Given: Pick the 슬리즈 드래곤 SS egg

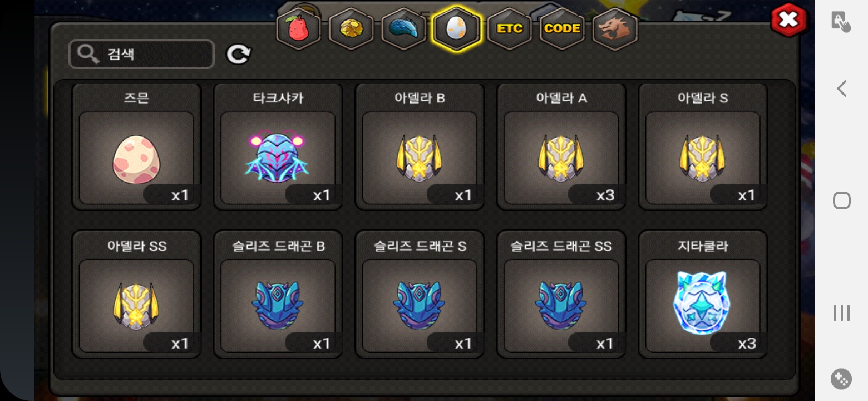Looking at the screenshot, I should pos(561,294).
